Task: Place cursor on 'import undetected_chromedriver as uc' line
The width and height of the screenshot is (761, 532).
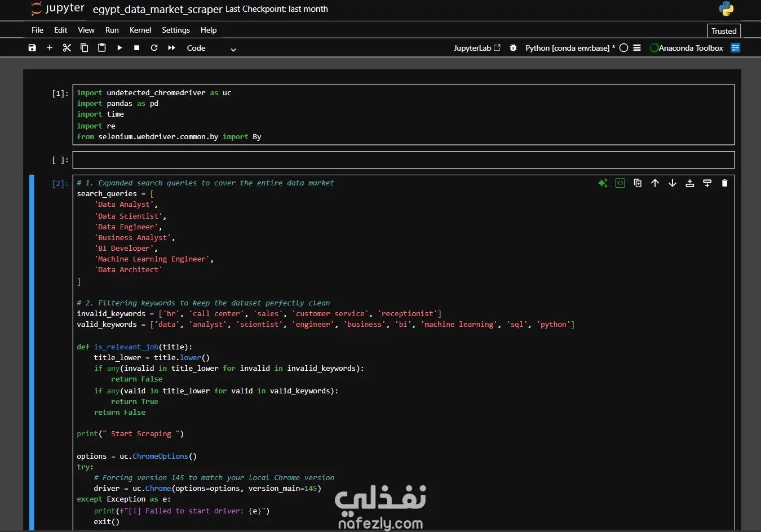Action: click(154, 93)
